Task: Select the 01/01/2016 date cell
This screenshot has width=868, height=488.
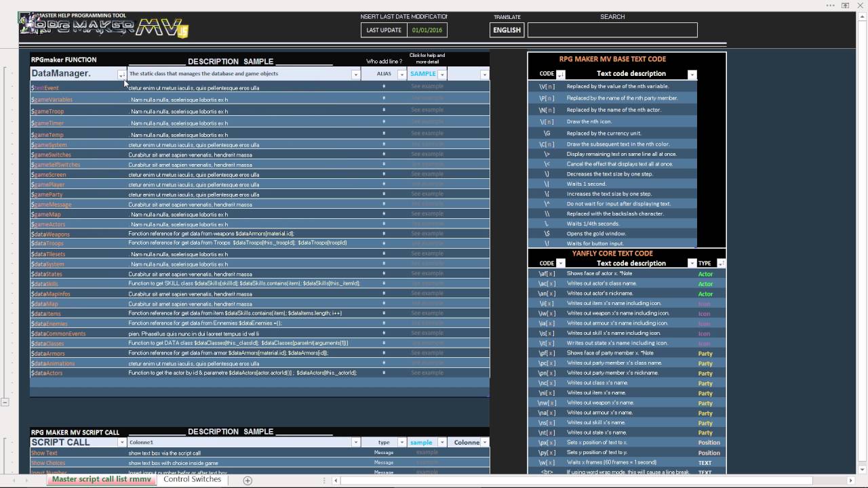Action: [x=427, y=30]
